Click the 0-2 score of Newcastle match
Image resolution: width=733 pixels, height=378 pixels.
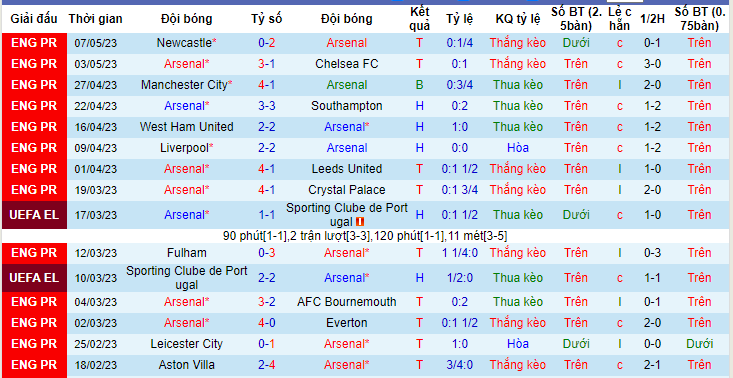click(x=266, y=43)
